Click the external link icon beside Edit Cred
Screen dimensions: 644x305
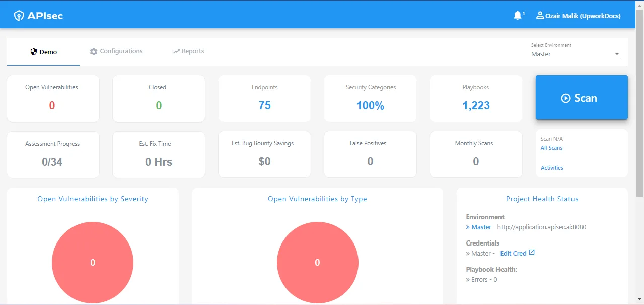pos(532,253)
